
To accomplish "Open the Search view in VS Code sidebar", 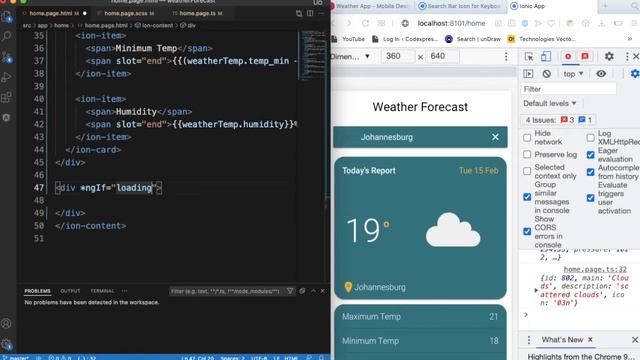I will point(7,36).
